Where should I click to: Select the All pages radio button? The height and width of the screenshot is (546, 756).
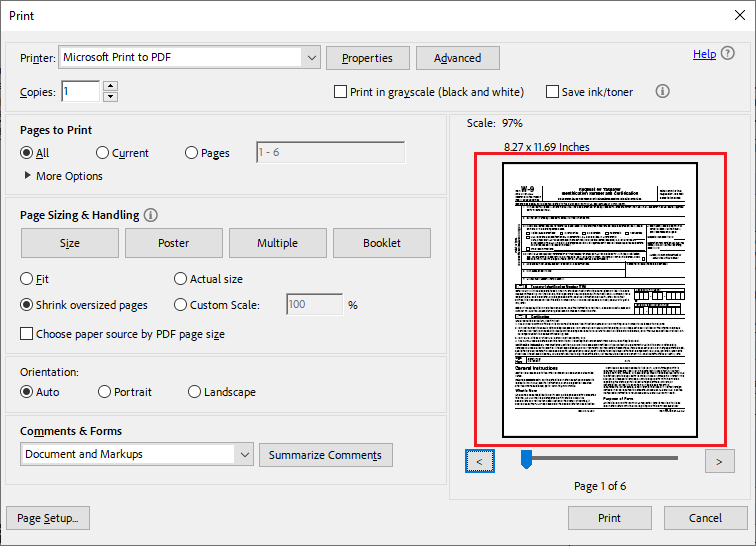[x=27, y=153]
